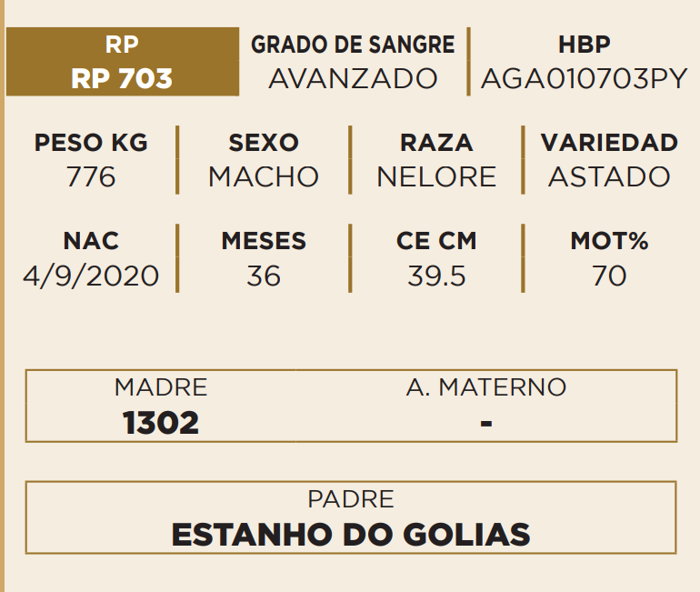Select the AVANZADO blood grade value

[x=353, y=79]
